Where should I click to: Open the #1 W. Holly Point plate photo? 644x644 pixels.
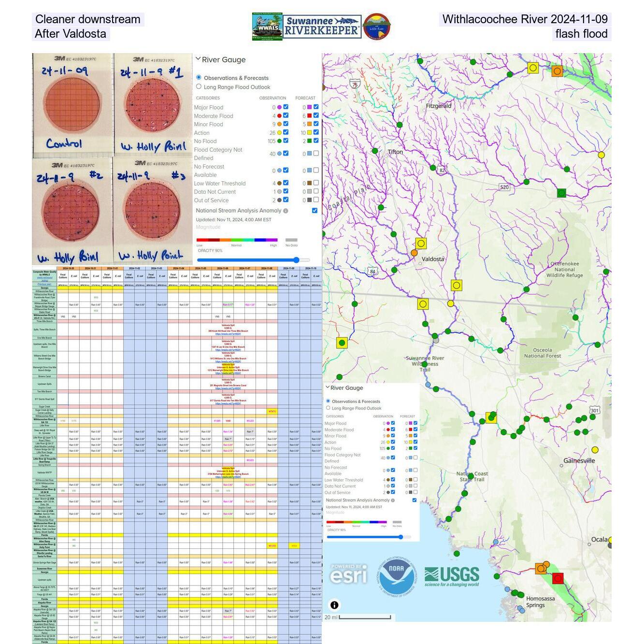(x=153, y=104)
